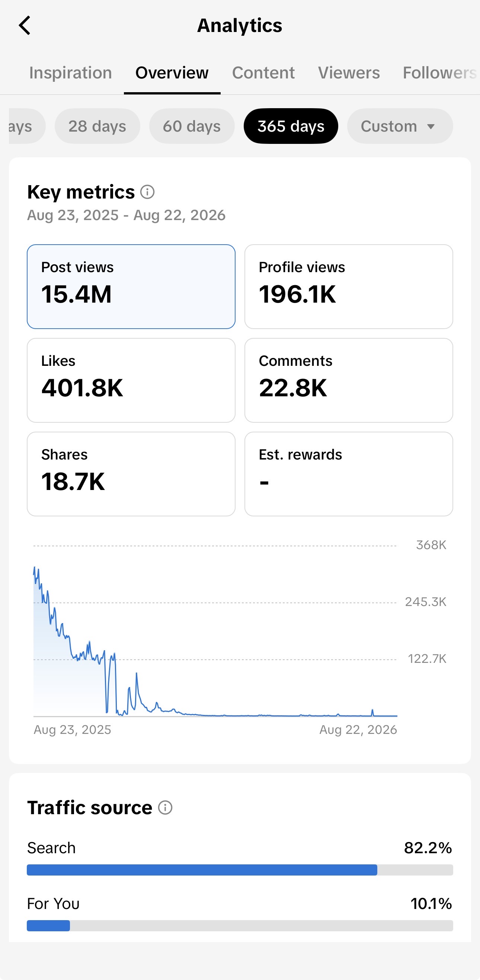The height and width of the screenshot is (980, 480).
Task: Show the Comments metric chart
Action: click(349, 380)
